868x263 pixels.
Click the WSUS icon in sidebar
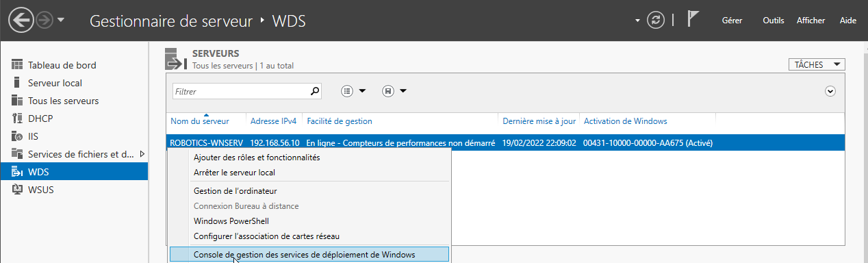pyautogui.click(x=18, y=190)
